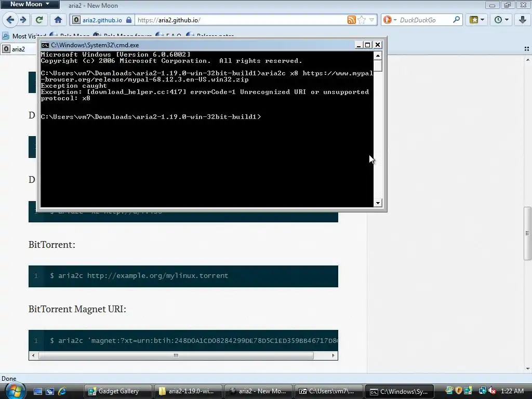Open the browser home page

58,20
